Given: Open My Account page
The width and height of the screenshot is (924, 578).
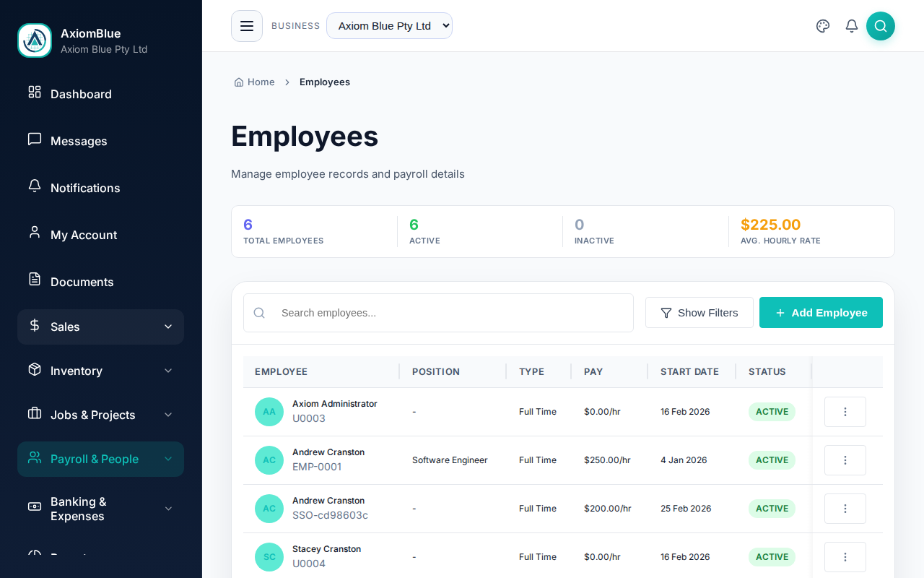Looking at the screenshot, I should 101,235.
